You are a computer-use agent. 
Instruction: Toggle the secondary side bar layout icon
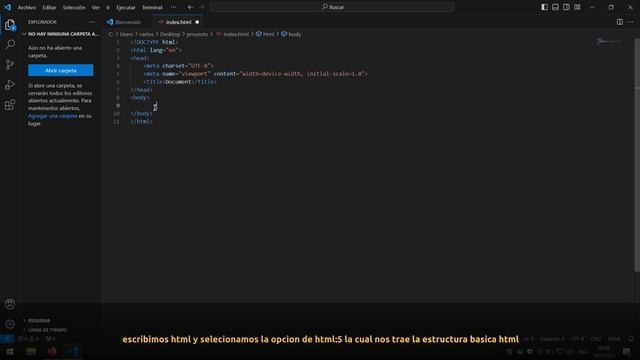[567, 7]
